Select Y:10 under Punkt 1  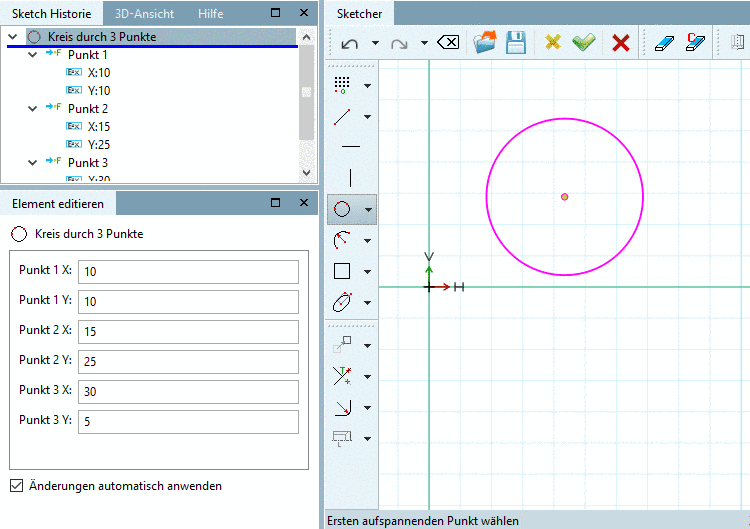99,90
